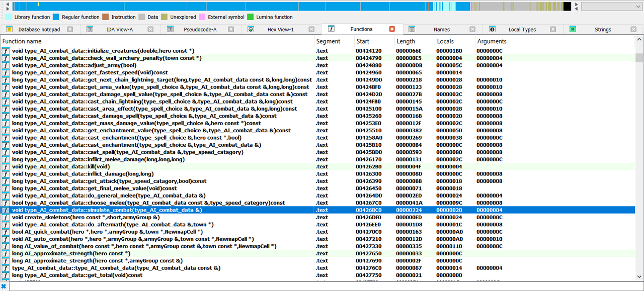The height and width of the screenshot is (291, 644).
Task: Select the choose_melee function row
Action: pyautogui.click(x=317, y=203)
